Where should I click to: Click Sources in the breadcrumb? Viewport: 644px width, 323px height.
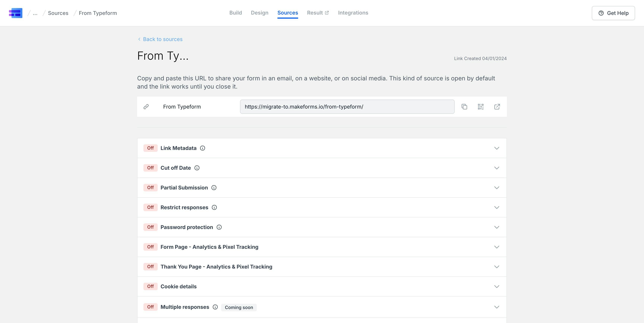pos(58,13)
